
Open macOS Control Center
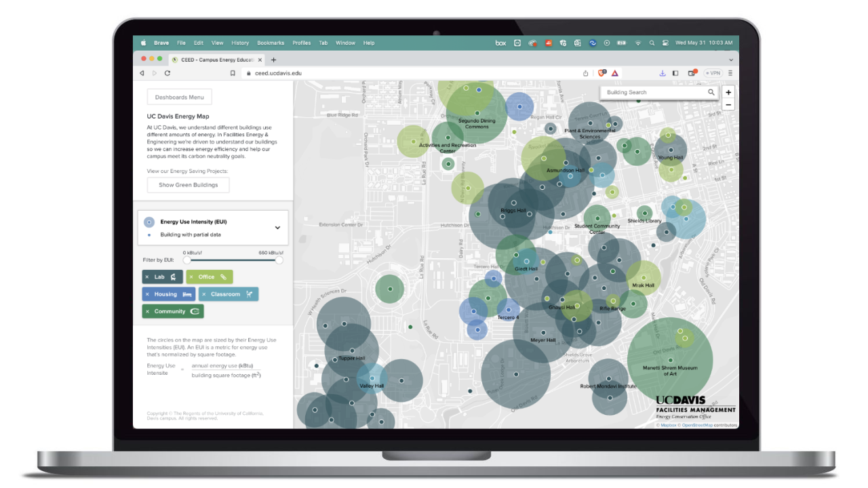(665, 43)
